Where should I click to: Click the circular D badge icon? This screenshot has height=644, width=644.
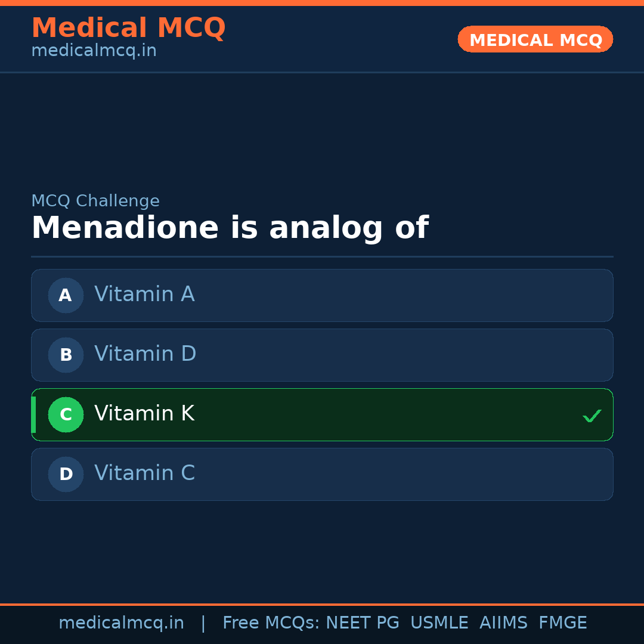[66, 474]
